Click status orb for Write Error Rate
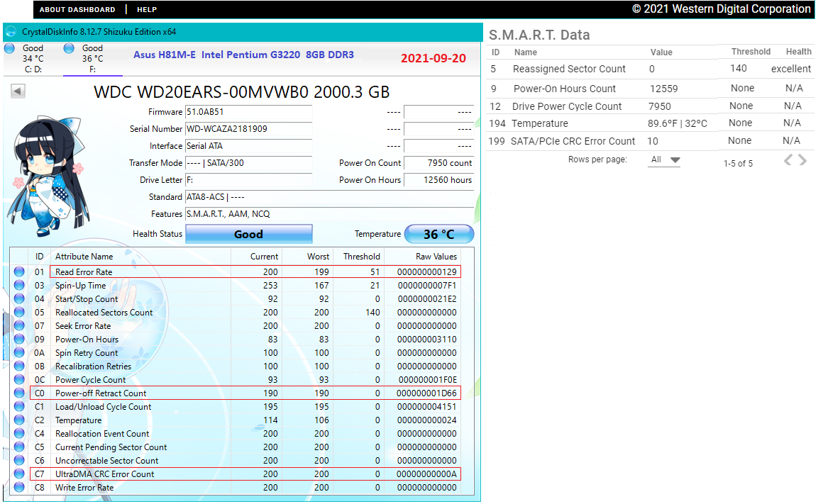This screenshot has width=823, height=504. 19,487
